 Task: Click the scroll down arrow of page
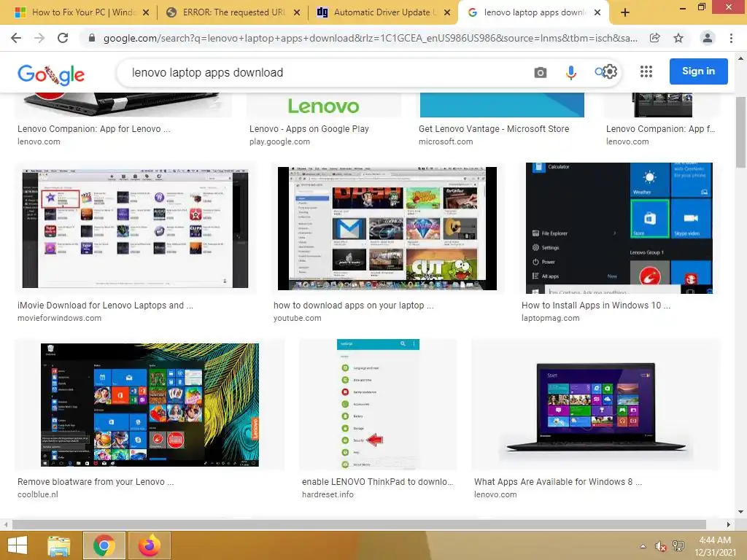741,512
